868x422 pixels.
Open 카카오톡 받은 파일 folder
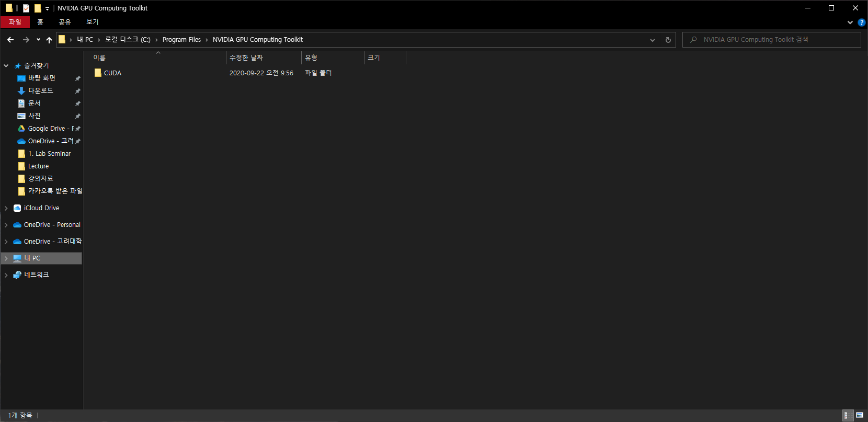[55, 191]
